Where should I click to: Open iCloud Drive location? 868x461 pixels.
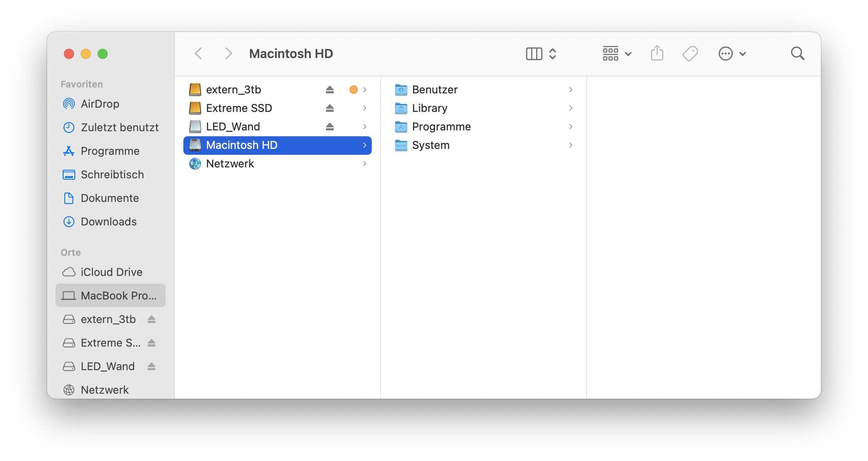111,272
